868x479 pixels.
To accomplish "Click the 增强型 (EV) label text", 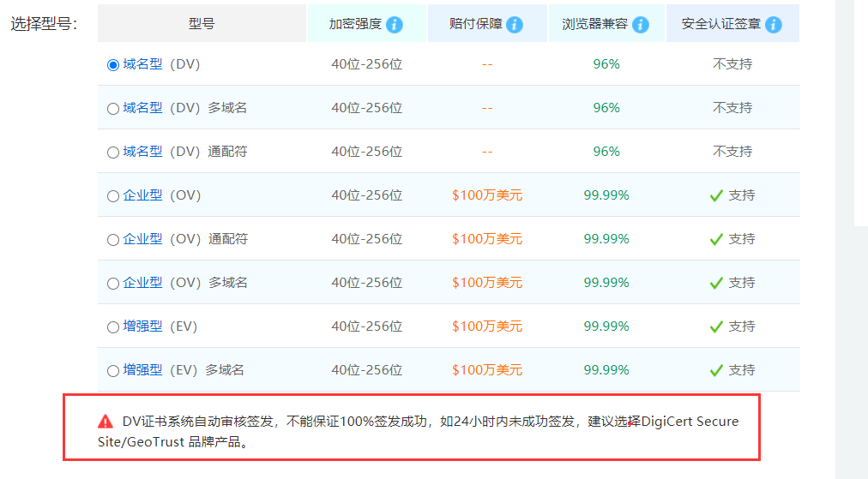I will (x=160, y=326).
